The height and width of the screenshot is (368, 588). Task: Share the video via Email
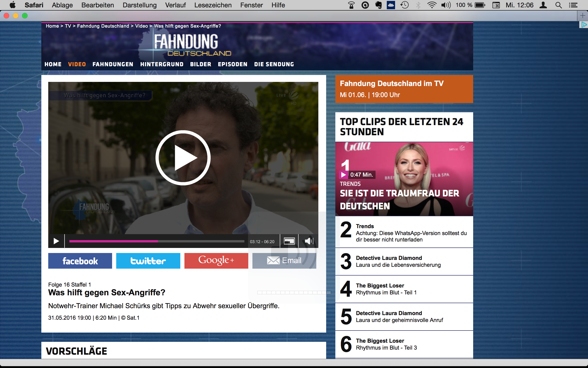coord(284,261)
